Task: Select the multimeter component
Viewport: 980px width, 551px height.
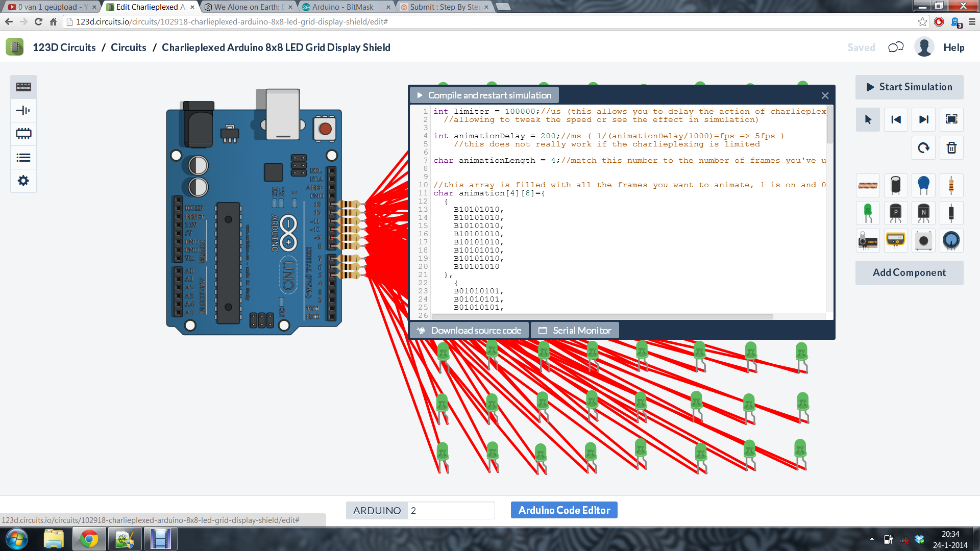Action: [x=896, y=240]
